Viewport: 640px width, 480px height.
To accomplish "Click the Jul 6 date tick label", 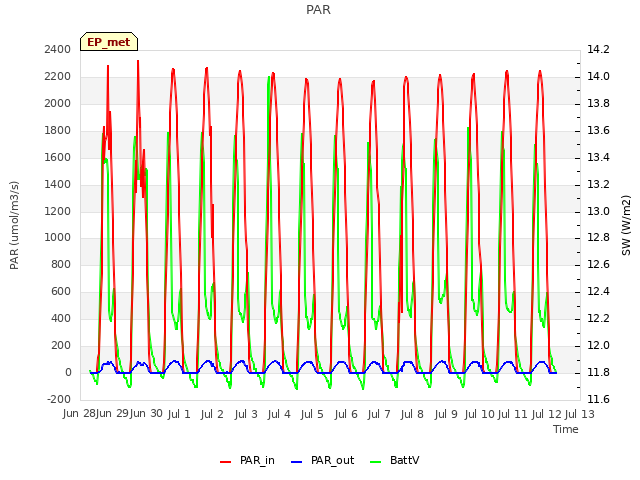I will [346, 414].
